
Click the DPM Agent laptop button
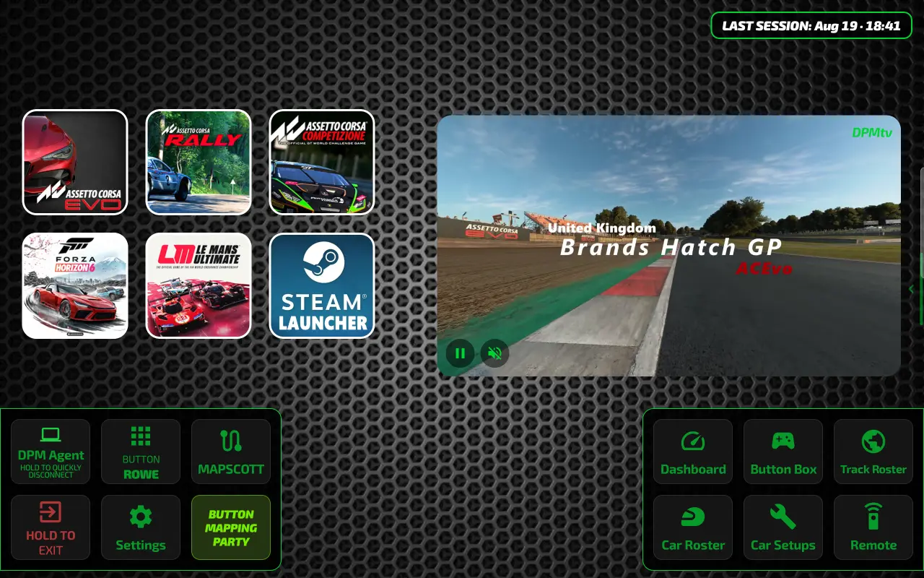pyautogui.click(x=51, y=452)
